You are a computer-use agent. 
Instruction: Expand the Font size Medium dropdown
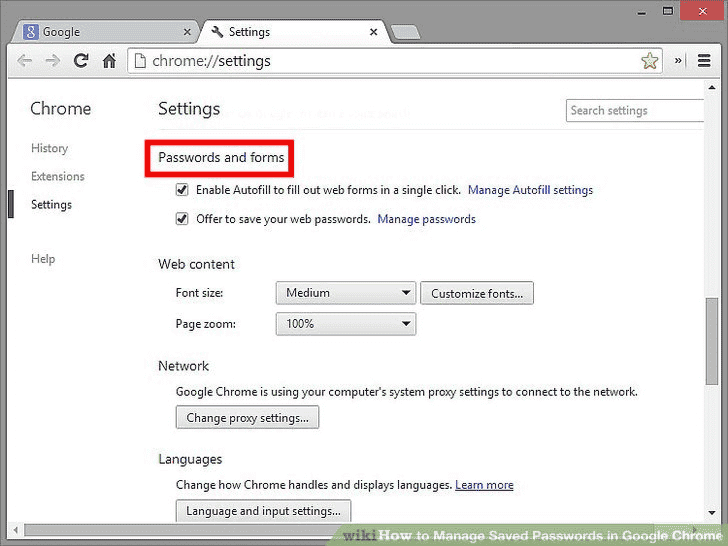coord(346,293)
